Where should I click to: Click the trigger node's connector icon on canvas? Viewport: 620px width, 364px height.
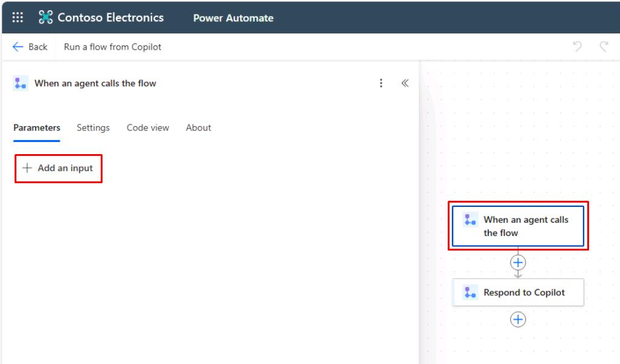470,220
